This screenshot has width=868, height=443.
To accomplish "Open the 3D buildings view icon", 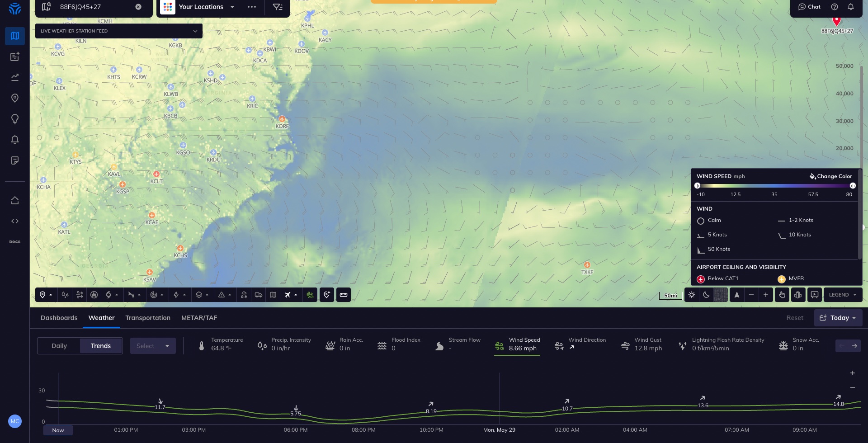I will pyautogui.click(x=798, y=295).
